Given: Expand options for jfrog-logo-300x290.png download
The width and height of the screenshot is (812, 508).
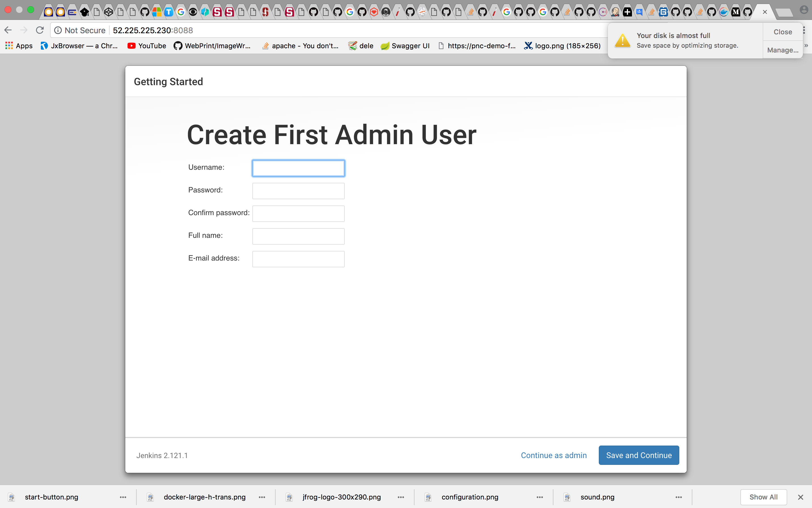Looking at the screenshot, I should [401, 497].
